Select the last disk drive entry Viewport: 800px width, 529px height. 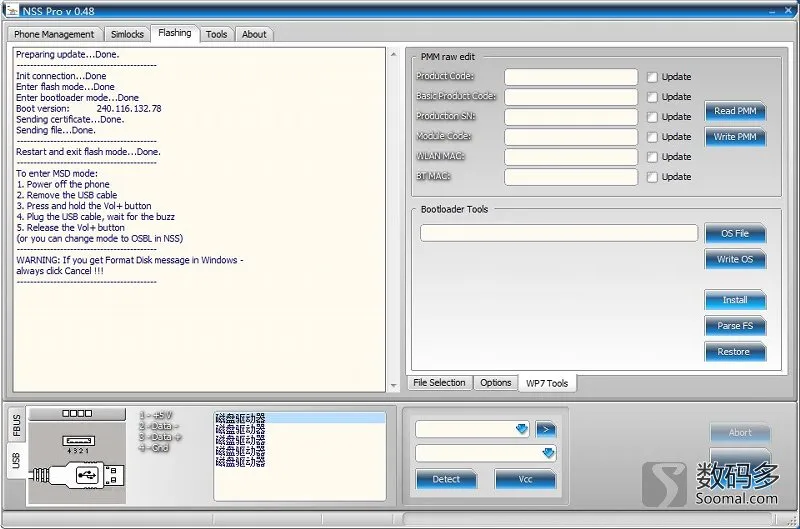300,462
